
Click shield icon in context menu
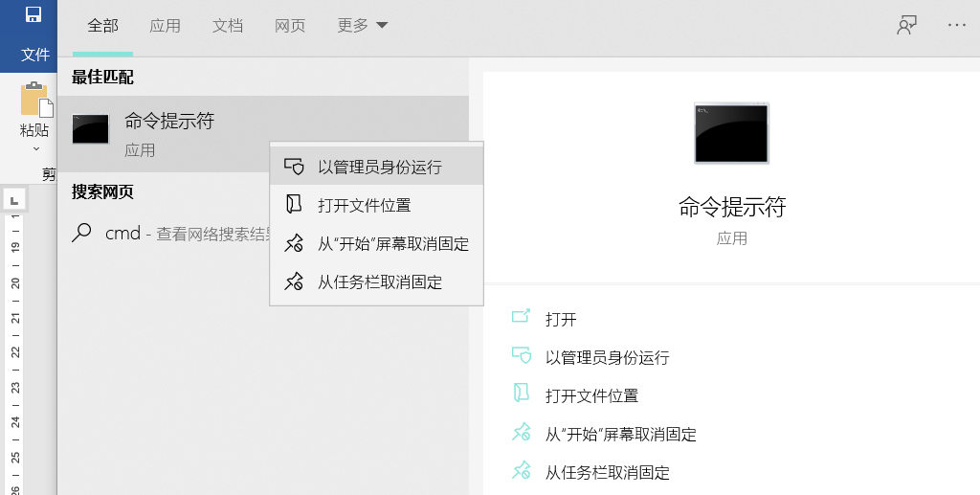(x=294, y=167)
